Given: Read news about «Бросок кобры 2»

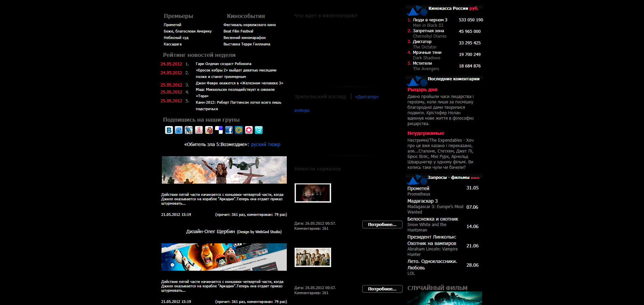Looking at the screenshot, I should (236, 74).
